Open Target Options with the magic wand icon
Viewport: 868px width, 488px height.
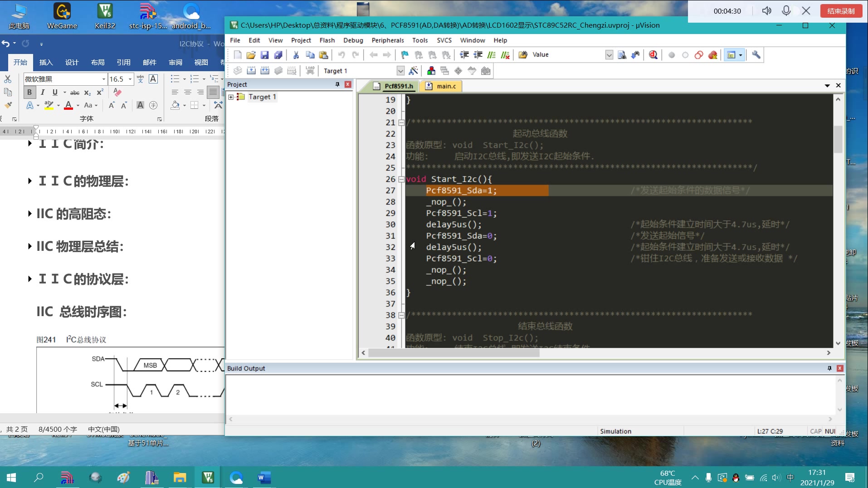coord(413,71)
